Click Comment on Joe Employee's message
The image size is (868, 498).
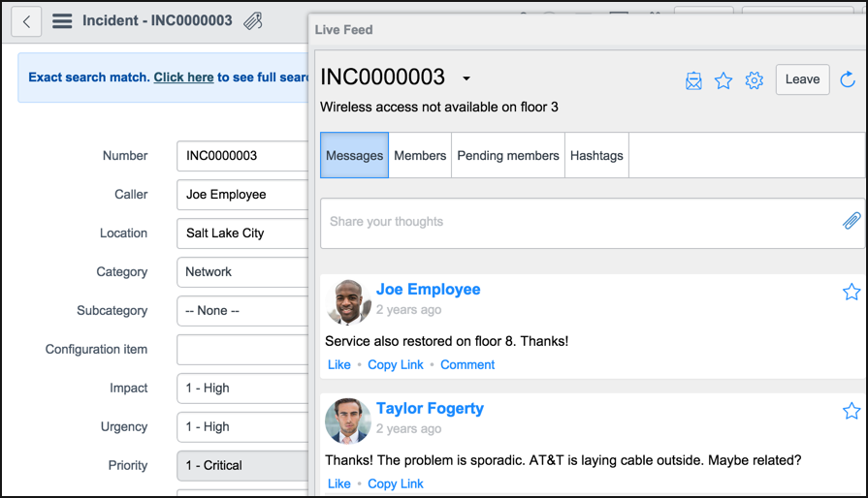467,365
